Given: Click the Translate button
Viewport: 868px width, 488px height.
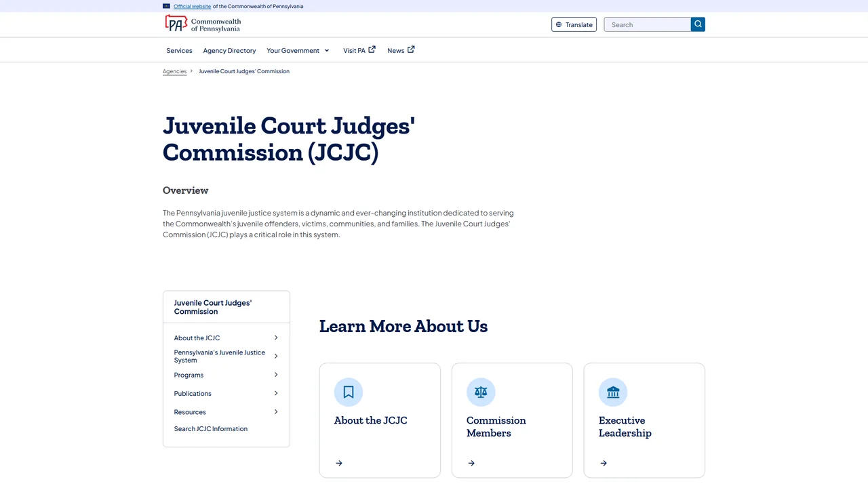Looking at the screenshot, I should pos(574,24).
